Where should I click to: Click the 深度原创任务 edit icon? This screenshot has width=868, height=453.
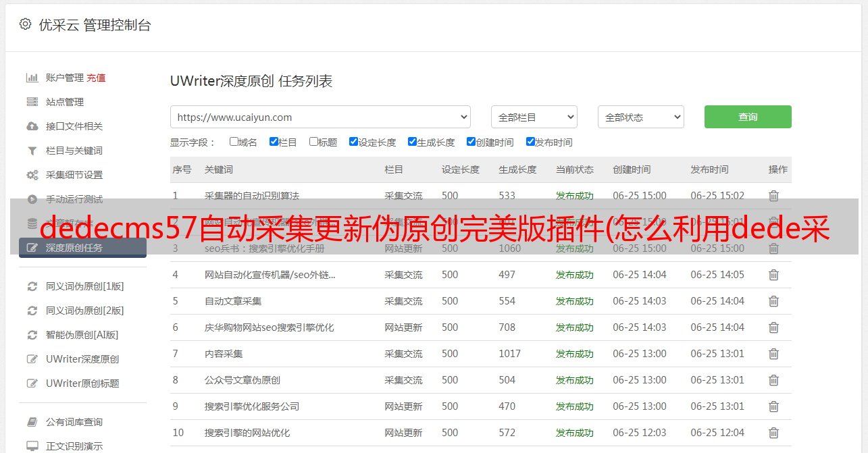click(x=32, y=248)
